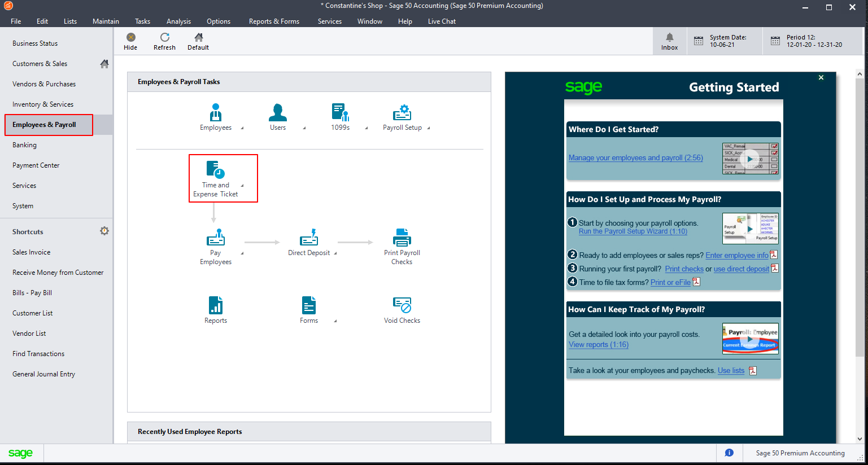Click the 1099s icon
The height and width of the screenshot is (465, 868).
pos(341,112)
